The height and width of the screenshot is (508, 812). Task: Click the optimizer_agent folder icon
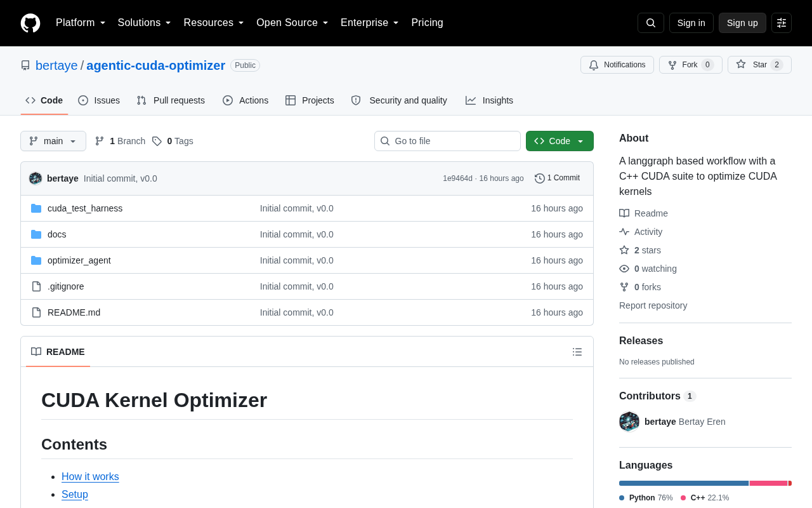[36, 260]
